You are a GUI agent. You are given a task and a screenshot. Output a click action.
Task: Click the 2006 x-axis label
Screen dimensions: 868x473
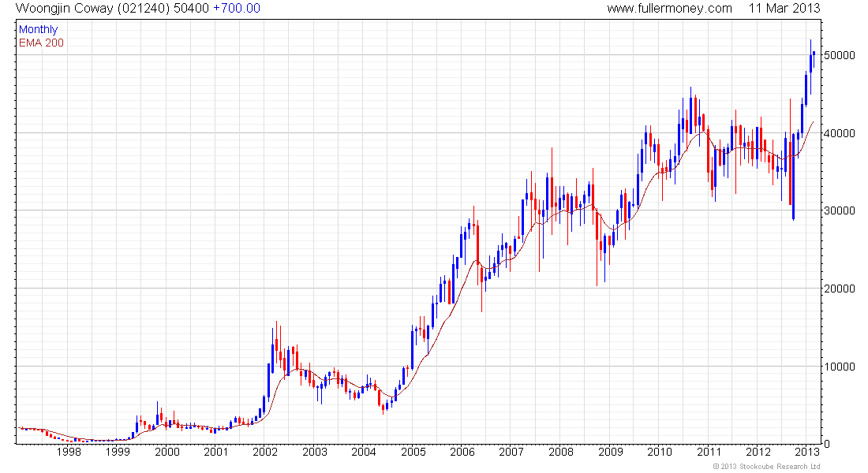pyautogui.click(x=462, y=452)
